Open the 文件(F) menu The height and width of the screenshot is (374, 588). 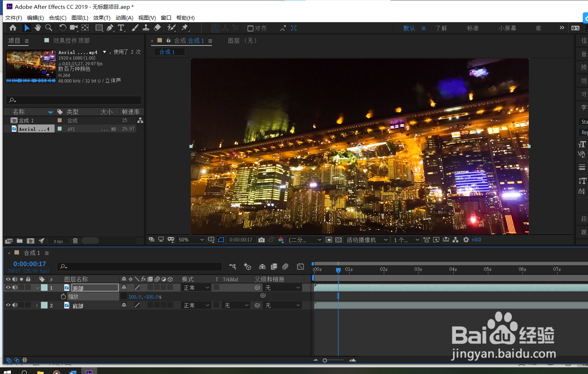click(x=14, y=18)
